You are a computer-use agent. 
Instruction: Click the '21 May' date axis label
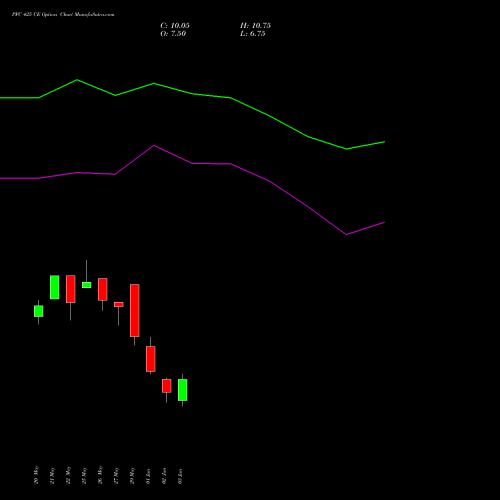tap(52, 475)
